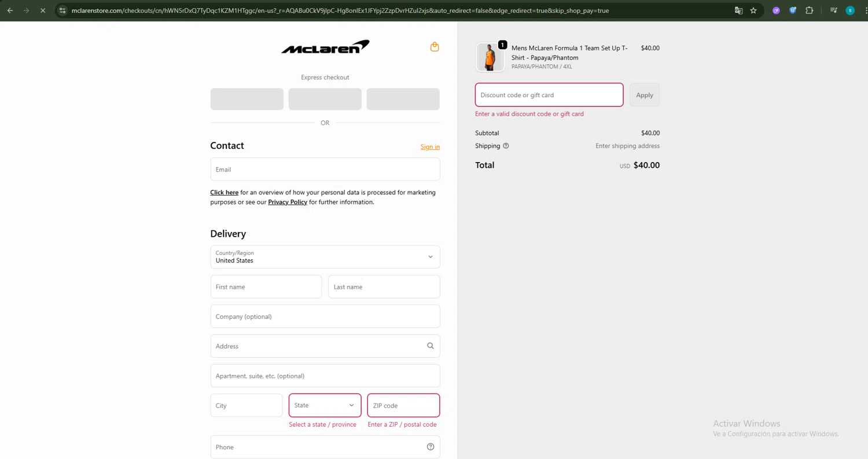The width and height of the screenshot is (868, 459).
Task: Click the 'Enter a ZIP / postal code' error text
Action: point(402,424)
